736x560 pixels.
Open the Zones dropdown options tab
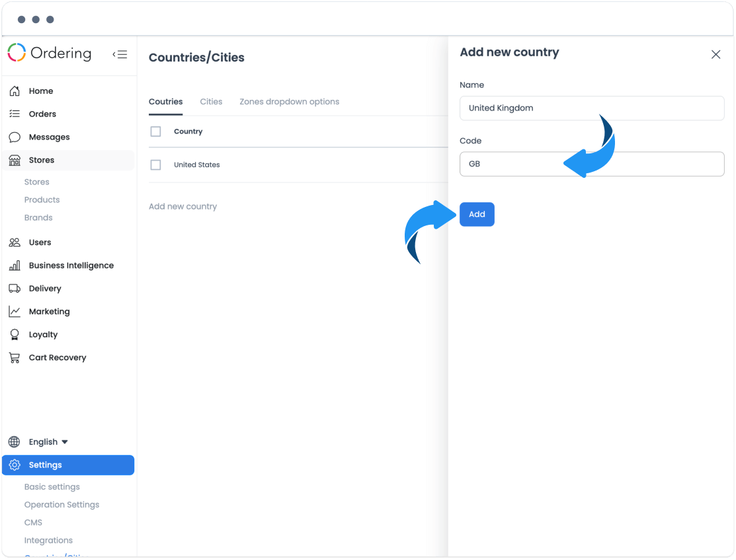(290, 102)
